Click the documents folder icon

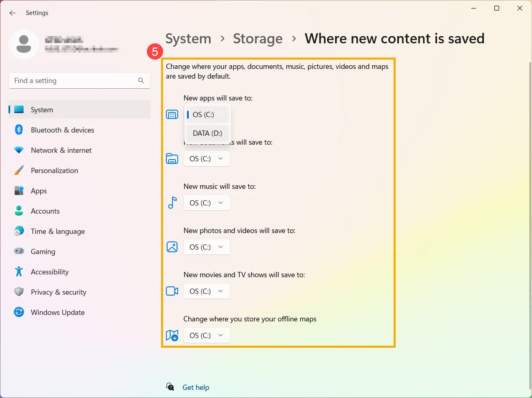point(172,159)
